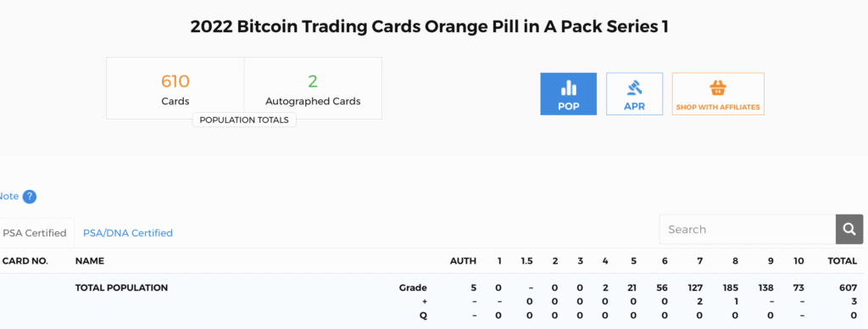
Task: Sort by the CARD NO. column header
Action: (25, 261)
